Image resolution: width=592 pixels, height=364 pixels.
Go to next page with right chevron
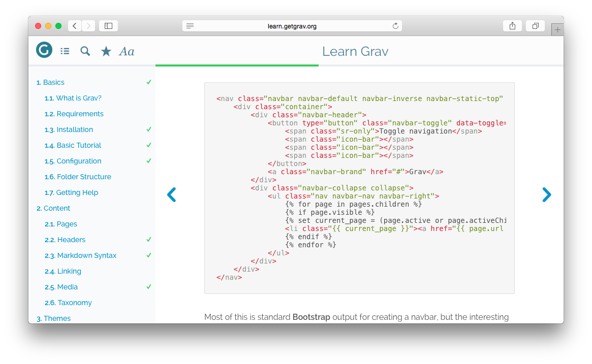(x=546, y=194)
